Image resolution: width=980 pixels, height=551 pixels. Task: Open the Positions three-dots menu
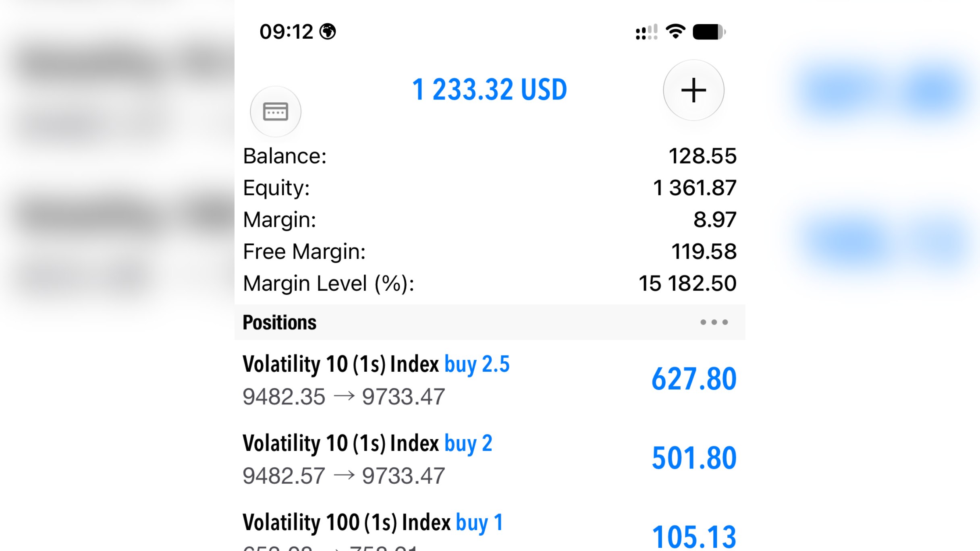coord(714,322)
